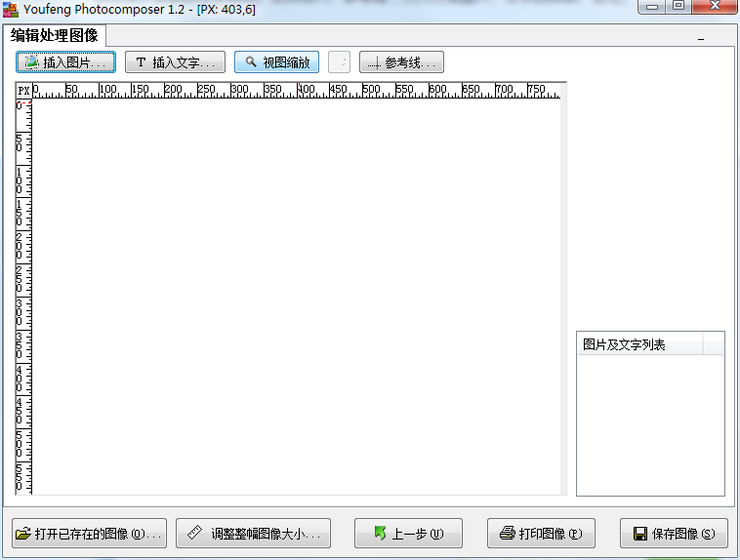Click the small dash mark at panel top-right
Screen dimensions: 740x560
pyautogui.click(x=700, y=39)
